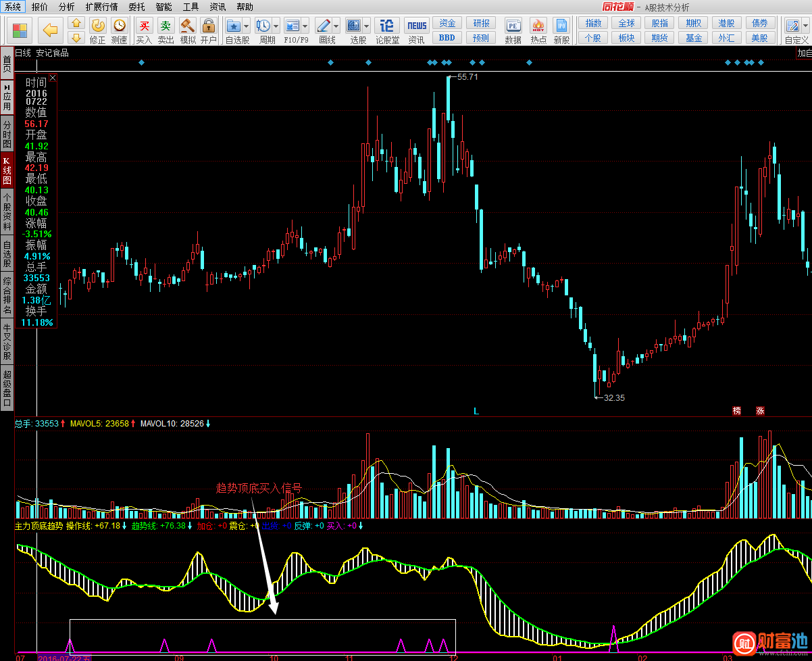
Task: Open the 委托 menu
Action: point(136,7)
